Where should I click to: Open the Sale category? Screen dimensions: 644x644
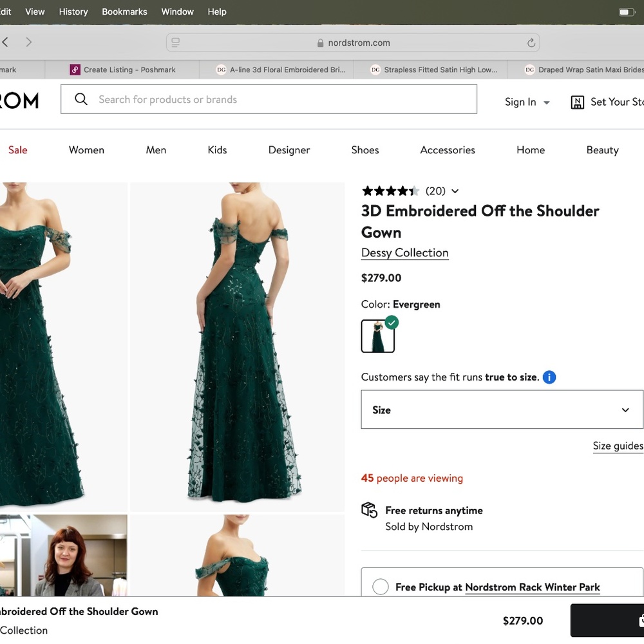17,150
